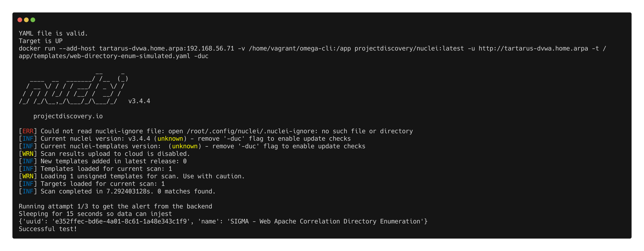Click 'Running attampt 1/3' line

pyautogui.click(x=115, y=206)
